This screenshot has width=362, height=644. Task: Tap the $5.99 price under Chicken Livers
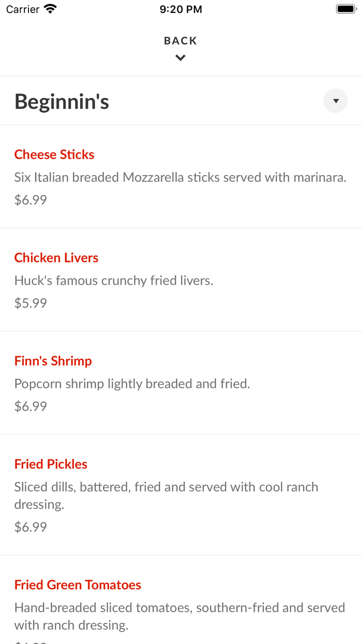(x=31, y=303)
